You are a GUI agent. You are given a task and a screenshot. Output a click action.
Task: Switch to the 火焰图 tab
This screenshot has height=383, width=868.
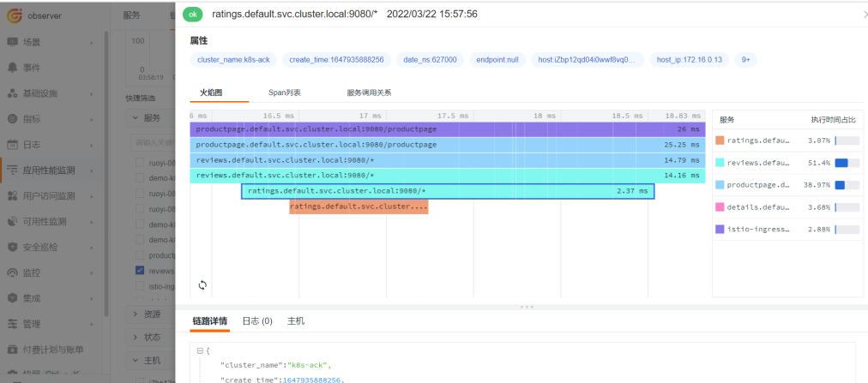211,93
